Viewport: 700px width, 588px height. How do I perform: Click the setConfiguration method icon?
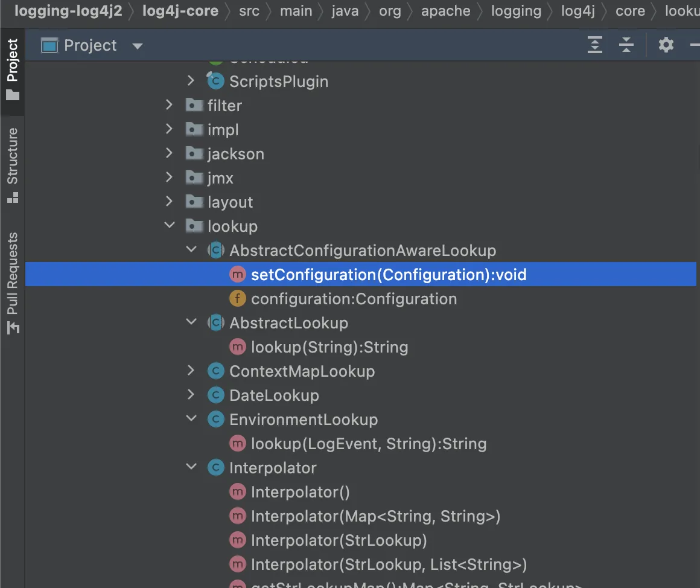coord(238,275)
